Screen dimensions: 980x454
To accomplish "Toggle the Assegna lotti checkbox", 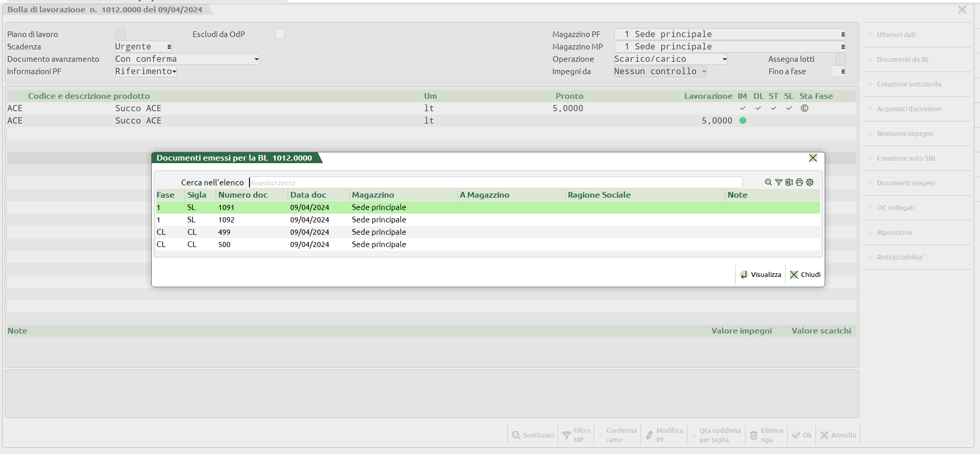I will 841,59.
